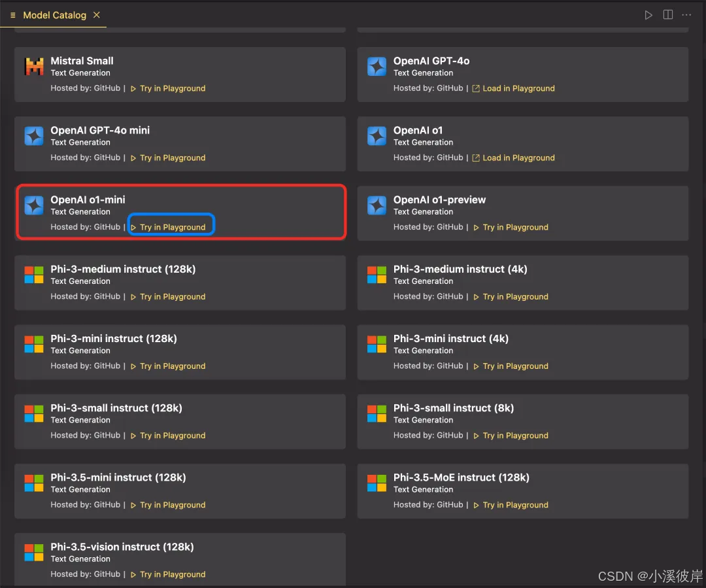Click the Phi-3-mini instruct (128k) title
The image size is (706, 588).
[x=114, y=338]
